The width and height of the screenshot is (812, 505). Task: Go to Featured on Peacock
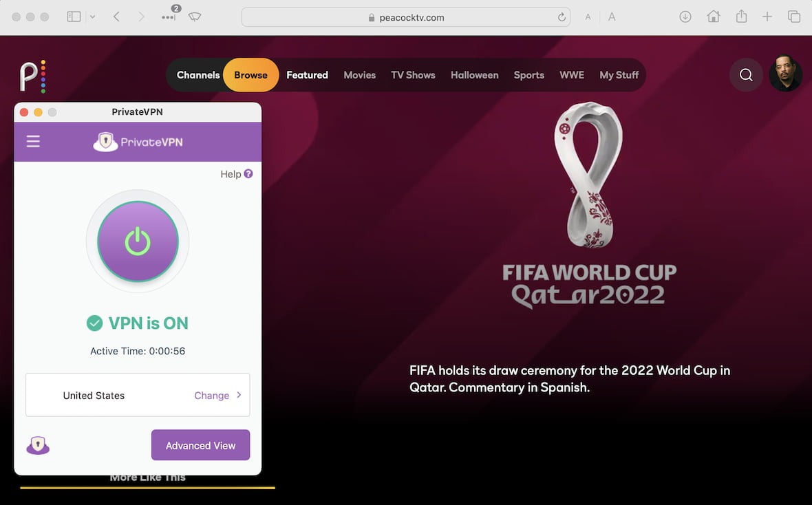tap(307, 75)
